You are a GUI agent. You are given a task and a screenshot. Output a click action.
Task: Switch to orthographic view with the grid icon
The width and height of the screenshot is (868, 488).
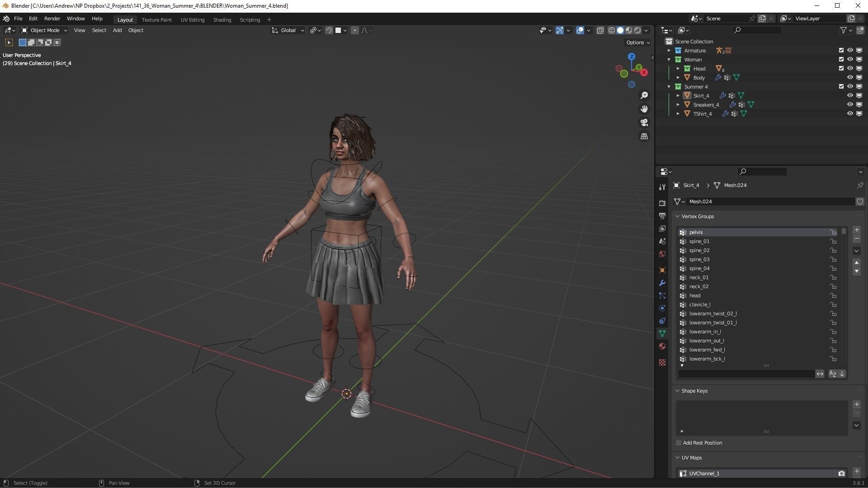(644, 136)
